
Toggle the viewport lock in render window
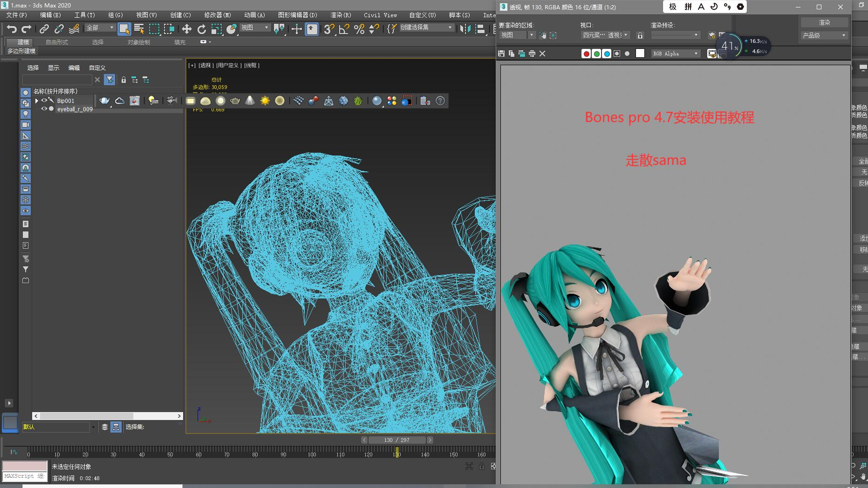click(640, 35)
